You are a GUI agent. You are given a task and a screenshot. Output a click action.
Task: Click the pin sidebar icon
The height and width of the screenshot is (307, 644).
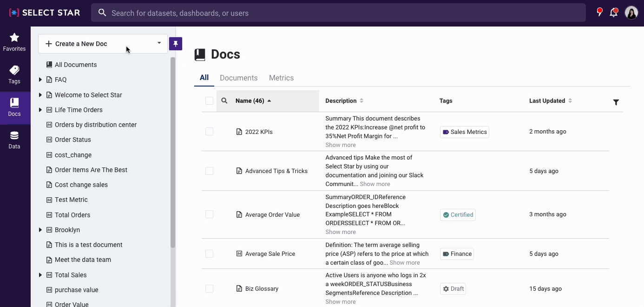176,44
